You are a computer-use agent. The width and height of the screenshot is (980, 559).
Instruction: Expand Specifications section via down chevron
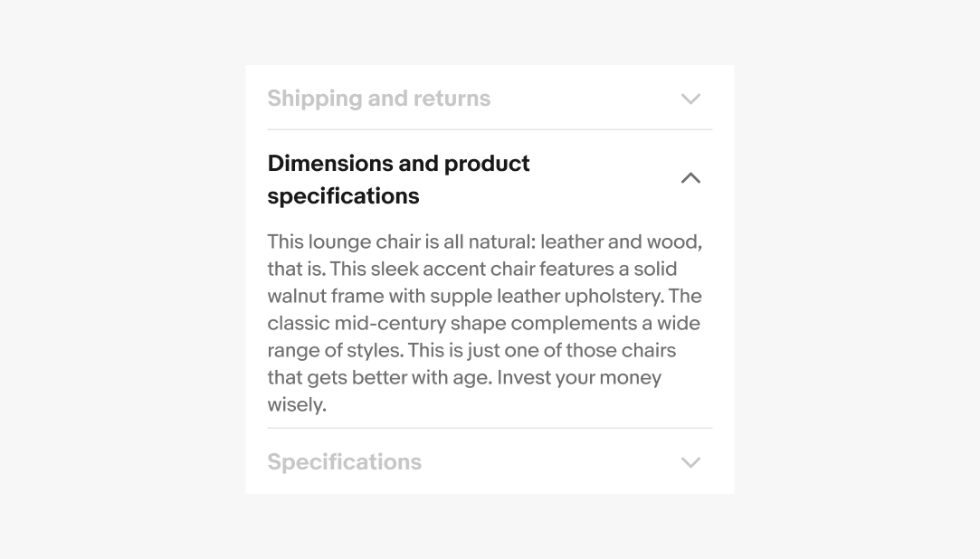[690, 462]
